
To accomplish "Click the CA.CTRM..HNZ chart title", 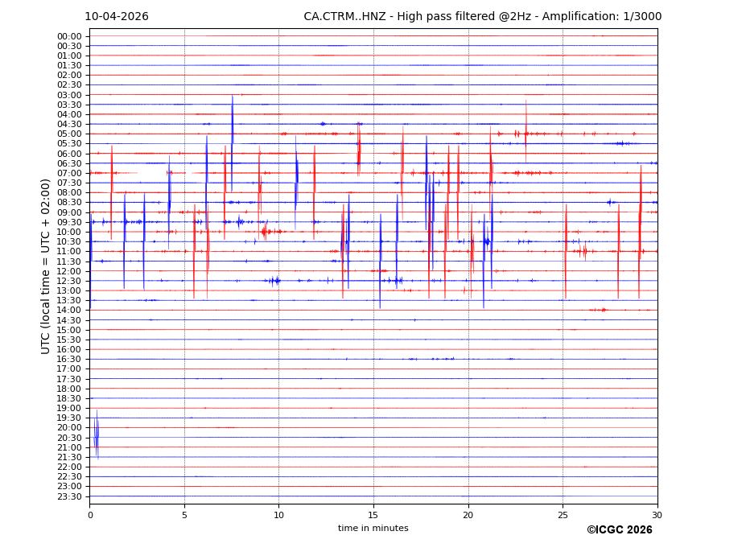I will pos(482,17).
